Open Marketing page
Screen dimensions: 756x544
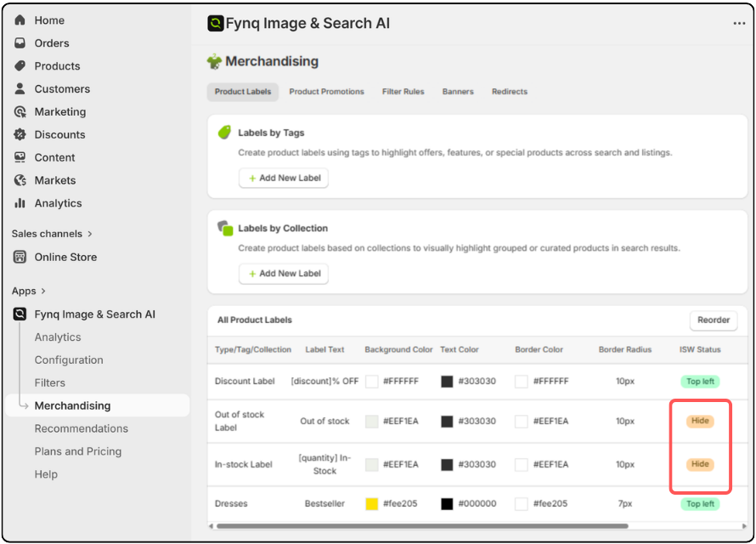point(60,112)
